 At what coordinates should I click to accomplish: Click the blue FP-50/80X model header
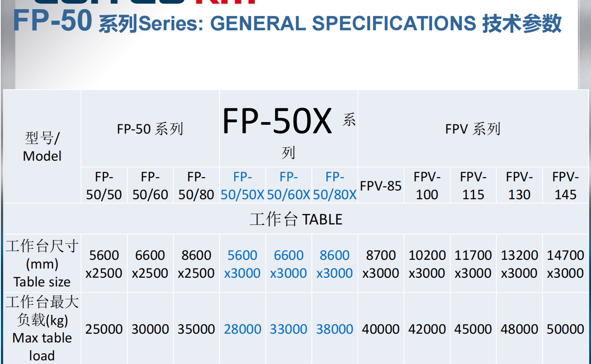[335, 185]
